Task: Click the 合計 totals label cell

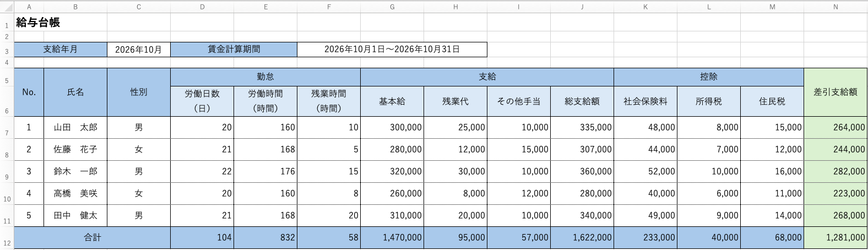Action: point(92,238)
